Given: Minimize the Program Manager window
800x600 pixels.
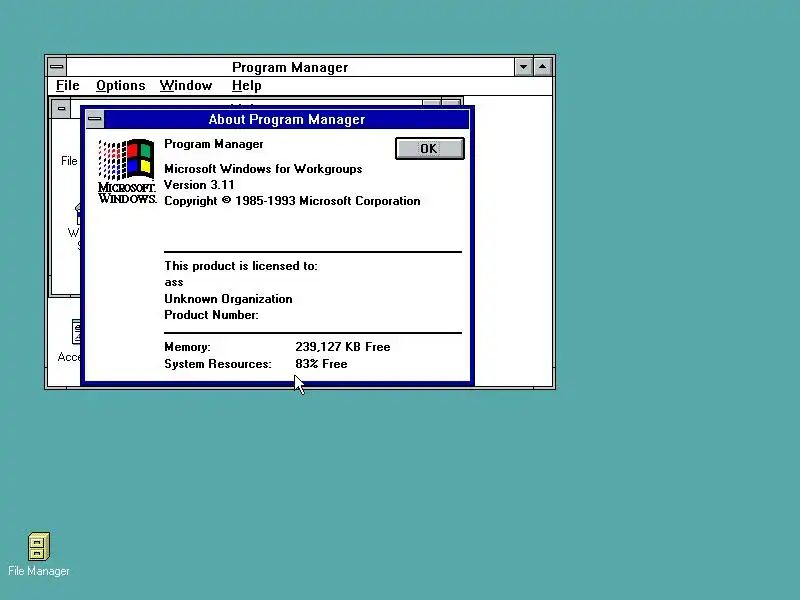Looking at the screenshot, I should click(523, 67).
